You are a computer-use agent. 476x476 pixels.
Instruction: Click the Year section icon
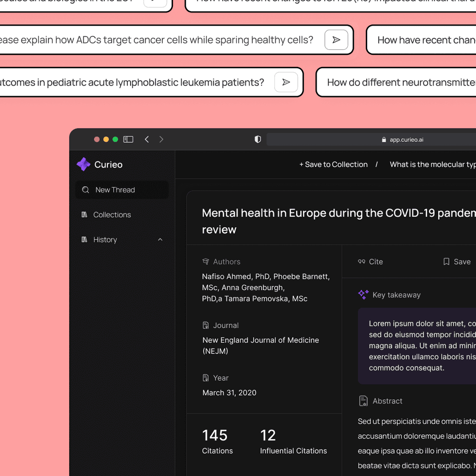205,377
